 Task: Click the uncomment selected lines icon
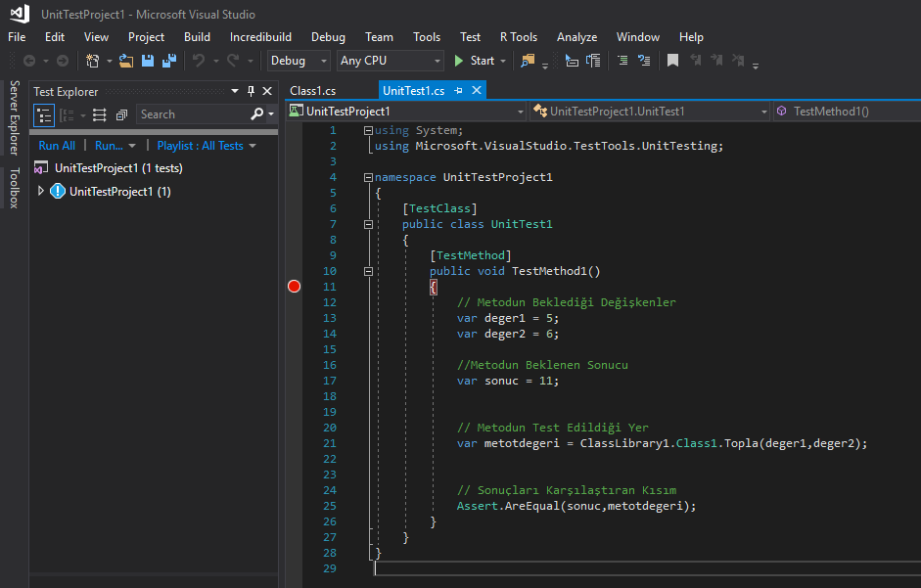coord(644,61)
